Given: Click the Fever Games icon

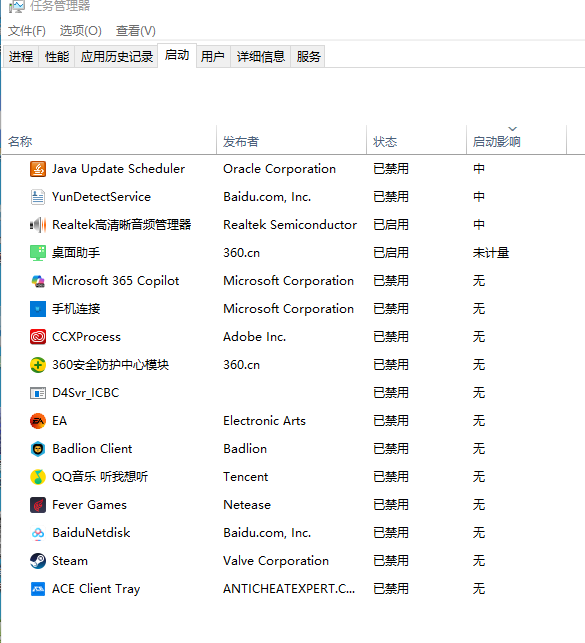Looking at the screenshot, I should [38, 505].
